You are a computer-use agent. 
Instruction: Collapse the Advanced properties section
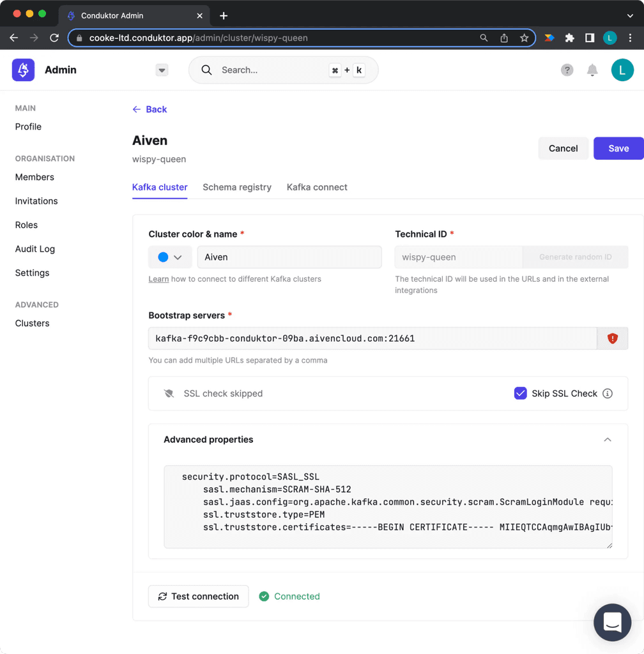608,439
